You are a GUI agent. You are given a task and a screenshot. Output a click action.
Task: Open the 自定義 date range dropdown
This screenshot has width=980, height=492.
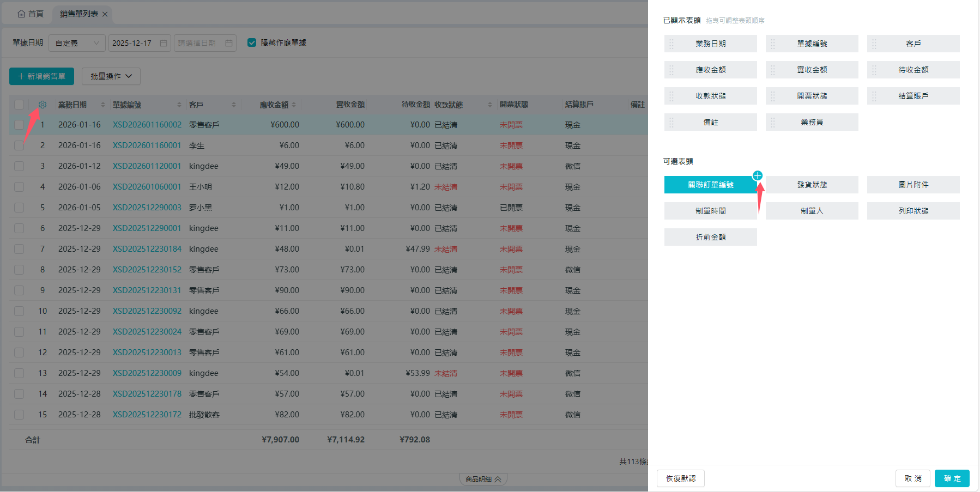(x=77, y=43)
